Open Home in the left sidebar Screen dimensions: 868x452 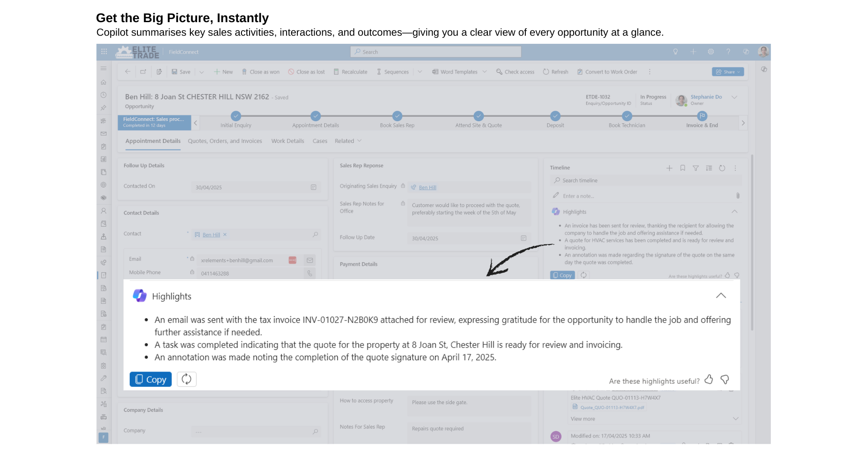coord(104,82)
